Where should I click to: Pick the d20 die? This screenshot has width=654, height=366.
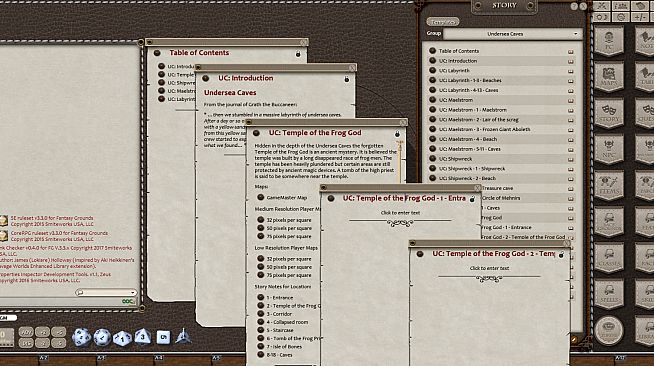(x=81, y=337)
